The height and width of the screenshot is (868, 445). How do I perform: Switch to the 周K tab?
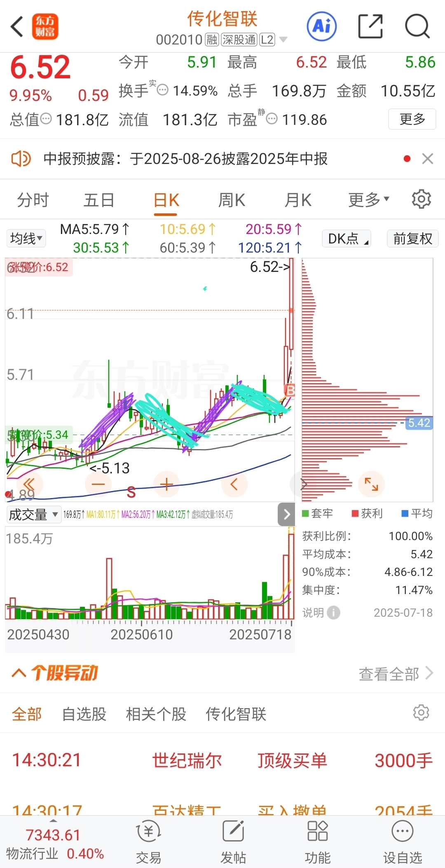(232, 200)
